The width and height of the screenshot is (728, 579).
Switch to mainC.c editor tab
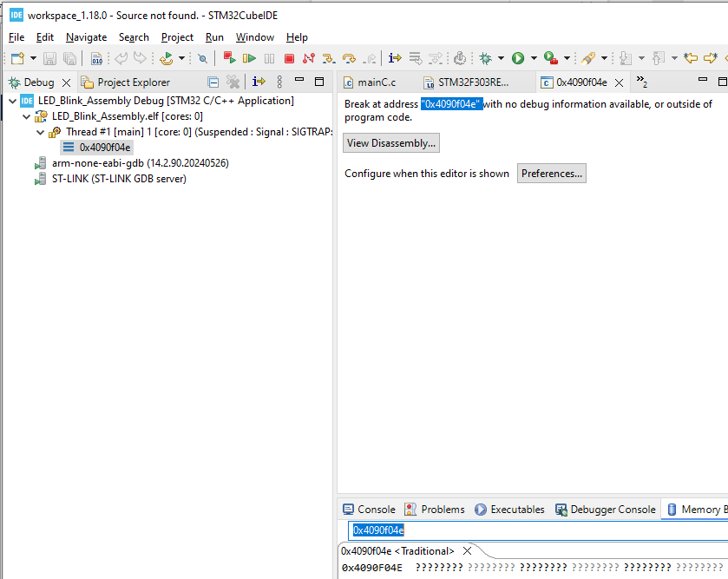coord(370,82)
